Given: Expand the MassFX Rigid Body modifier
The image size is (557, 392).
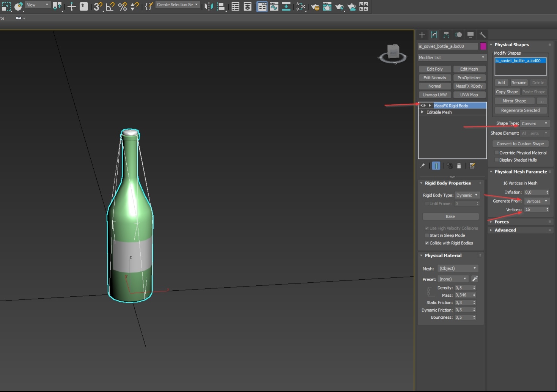Looking at the screenshot, I should click(x=430, y=105).
